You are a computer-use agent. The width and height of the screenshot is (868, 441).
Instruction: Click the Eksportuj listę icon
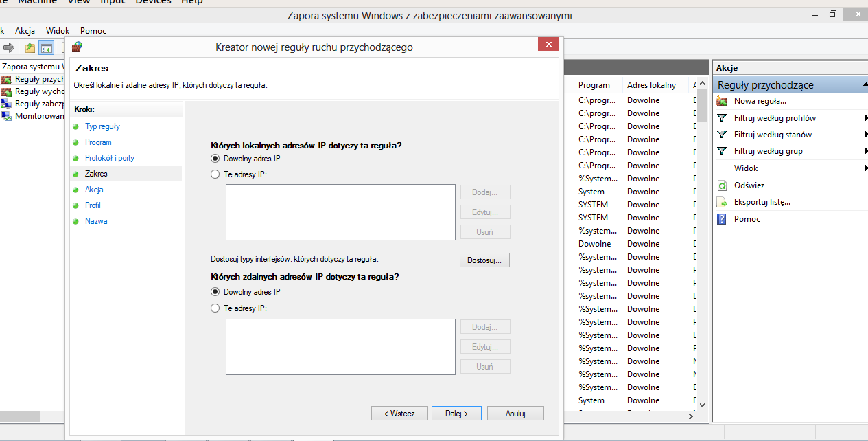pyautogui.click(x=721, y=202)
